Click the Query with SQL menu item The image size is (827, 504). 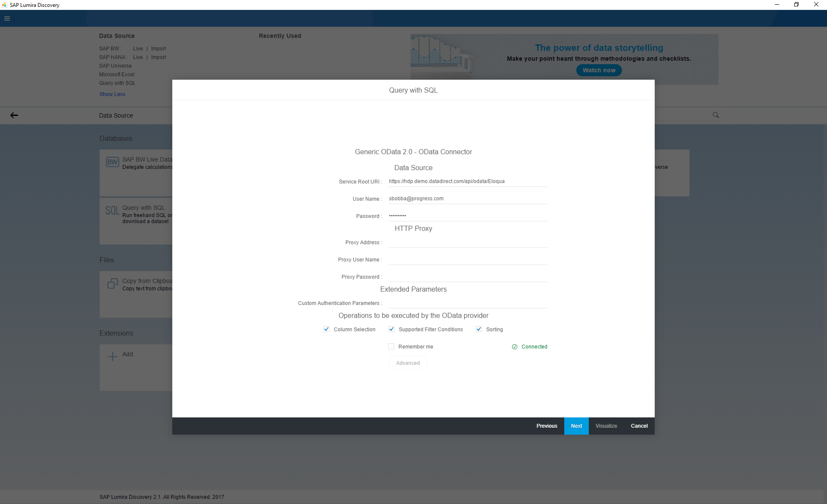pos(118,83)
